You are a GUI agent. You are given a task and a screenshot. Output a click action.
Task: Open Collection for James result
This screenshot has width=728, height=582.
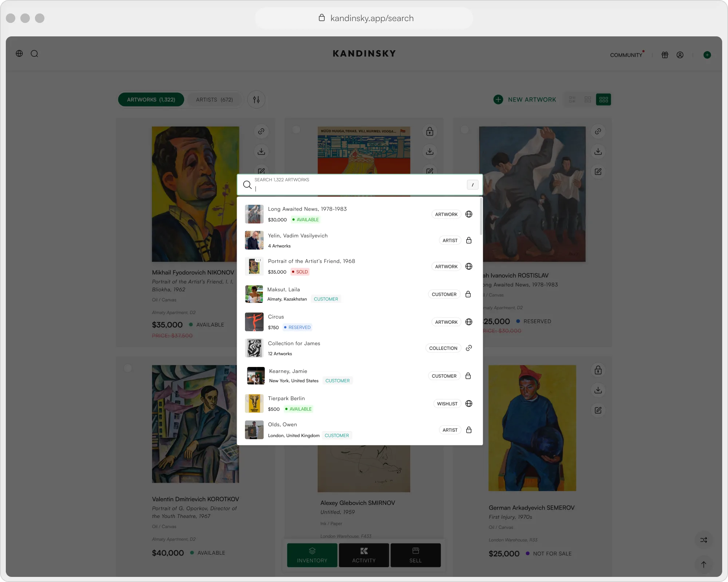(x=360, y=348)
